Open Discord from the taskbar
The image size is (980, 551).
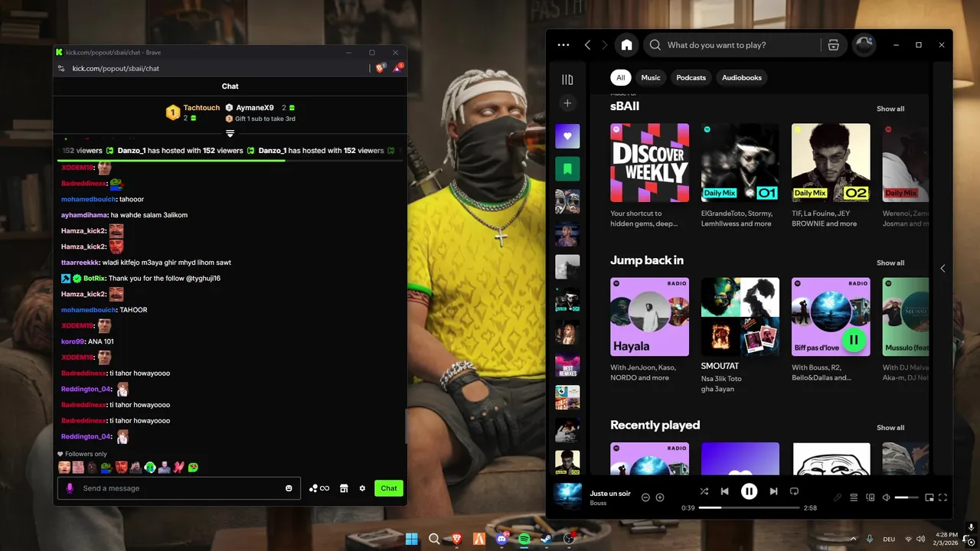[x=502, y=539]
